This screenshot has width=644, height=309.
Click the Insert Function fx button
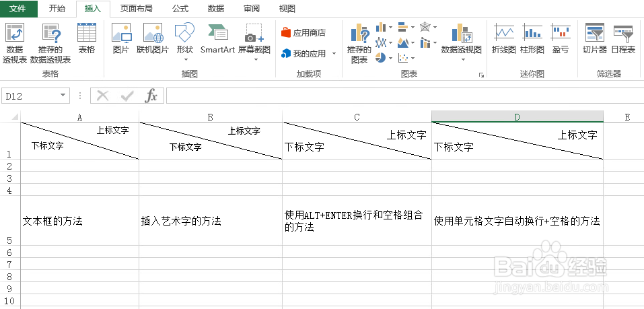(151, 96)
